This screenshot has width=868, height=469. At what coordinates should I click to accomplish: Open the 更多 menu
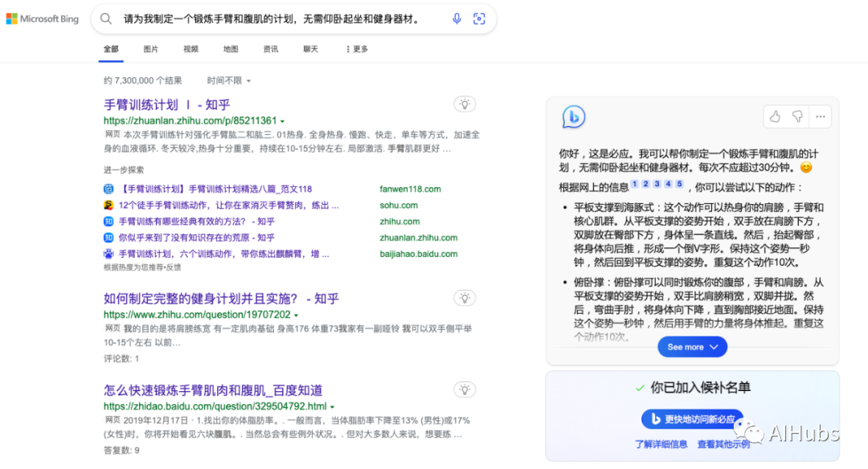point(357,49)
